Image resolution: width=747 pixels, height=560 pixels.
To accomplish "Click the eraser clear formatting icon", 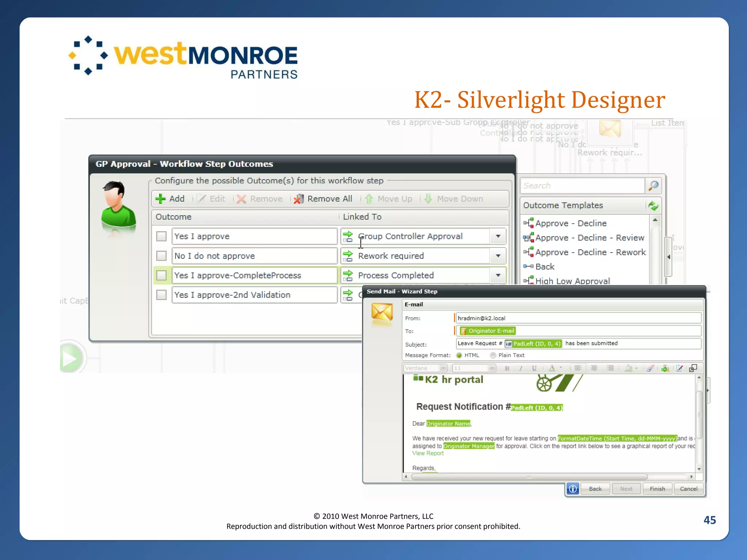I will (x=650, y=368).
